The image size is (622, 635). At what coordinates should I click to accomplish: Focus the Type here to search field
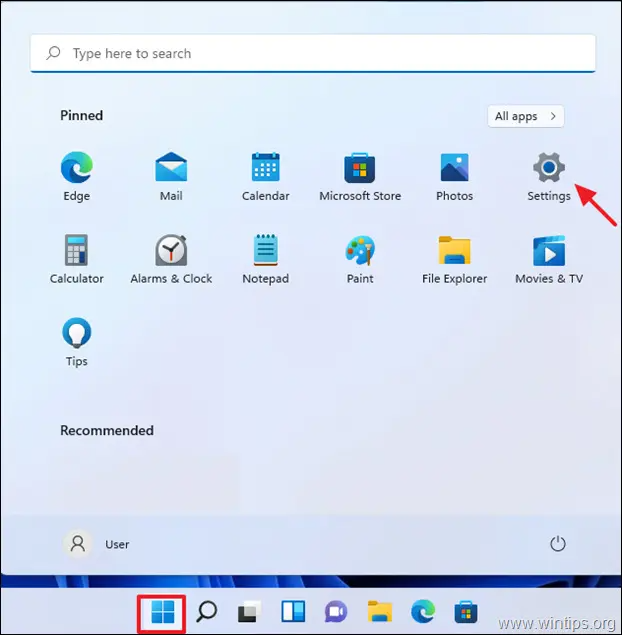313,53
